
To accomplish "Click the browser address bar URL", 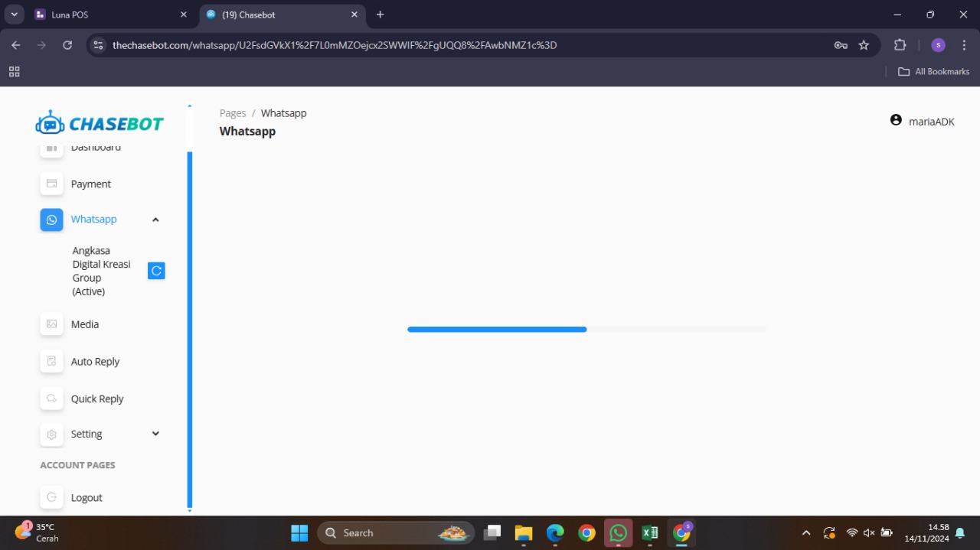I will pos(335,45).
